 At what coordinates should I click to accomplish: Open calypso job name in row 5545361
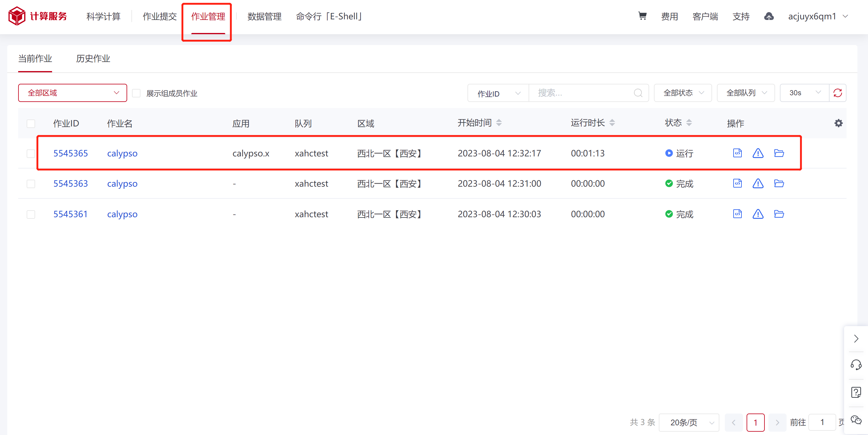pos(122,215)
